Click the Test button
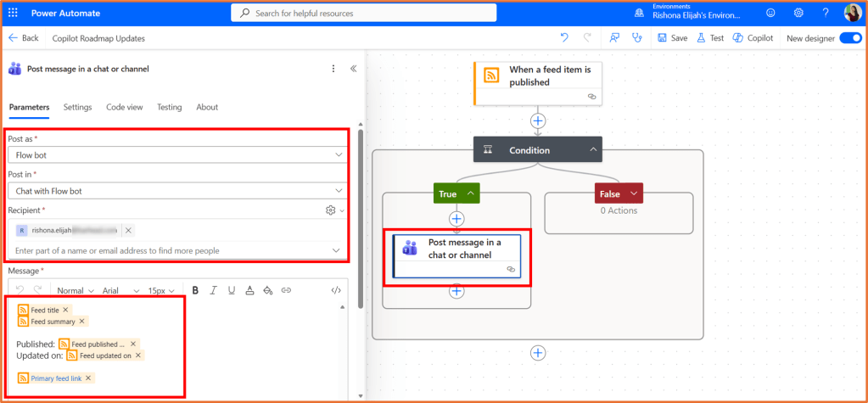Viewport: 868px width, 403px height. [x=710, y=38]
